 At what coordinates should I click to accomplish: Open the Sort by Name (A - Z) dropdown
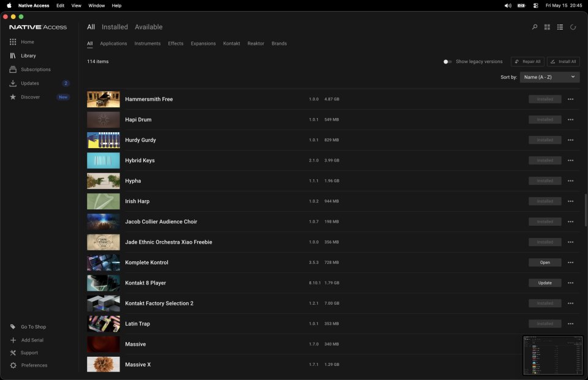[x=549, y=77]
